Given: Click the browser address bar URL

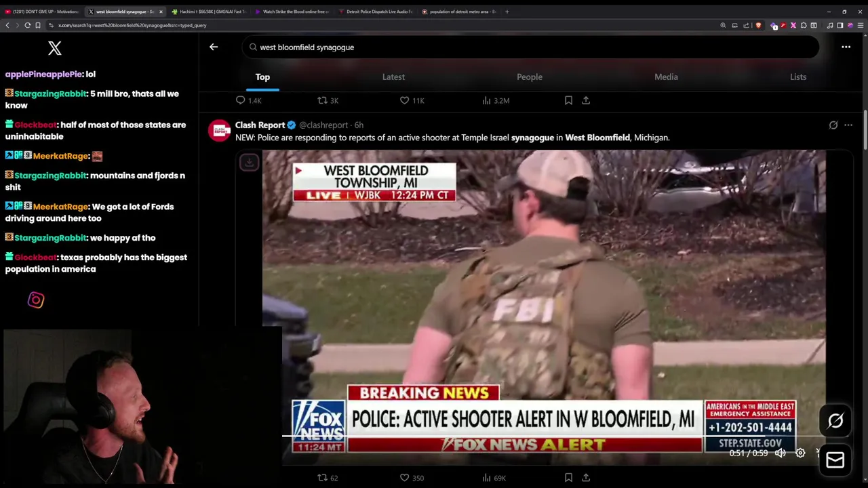Looking at the screenshot, I should click(x=132, y=25).
